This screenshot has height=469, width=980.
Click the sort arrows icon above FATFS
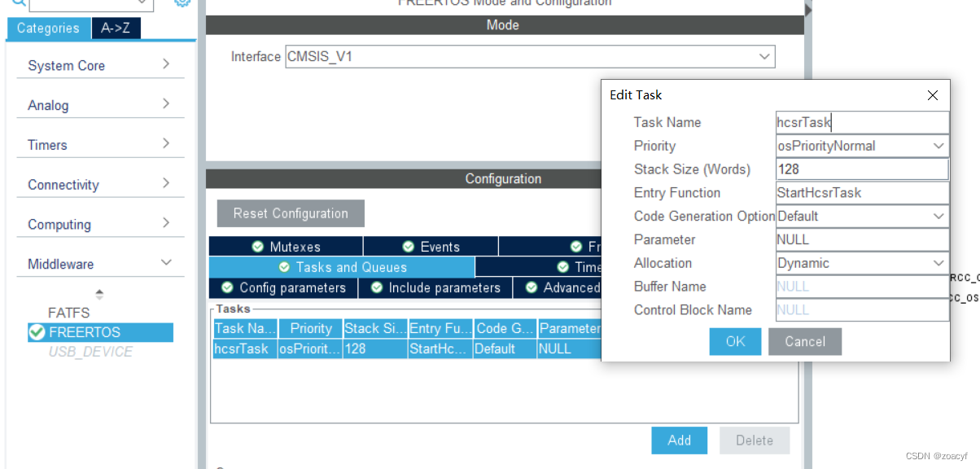[x=99, y=294]
